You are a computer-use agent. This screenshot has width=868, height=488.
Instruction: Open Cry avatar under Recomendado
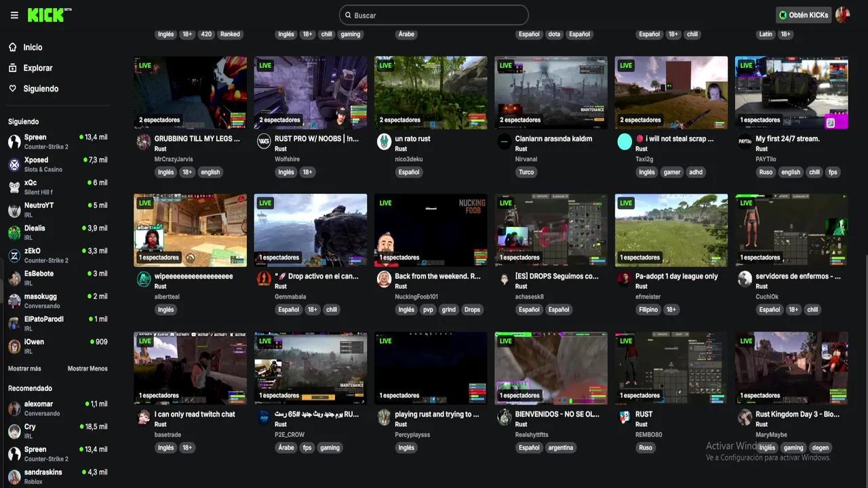(14, 431)
